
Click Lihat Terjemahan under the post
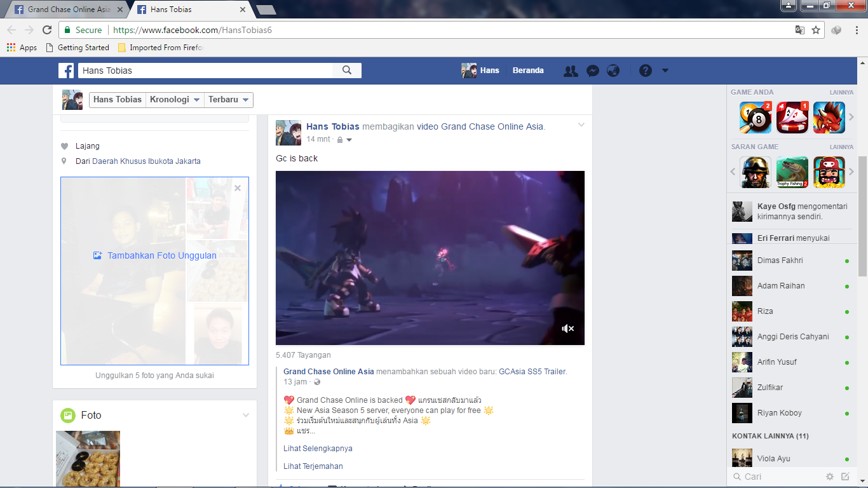click(x=313, y=466)
